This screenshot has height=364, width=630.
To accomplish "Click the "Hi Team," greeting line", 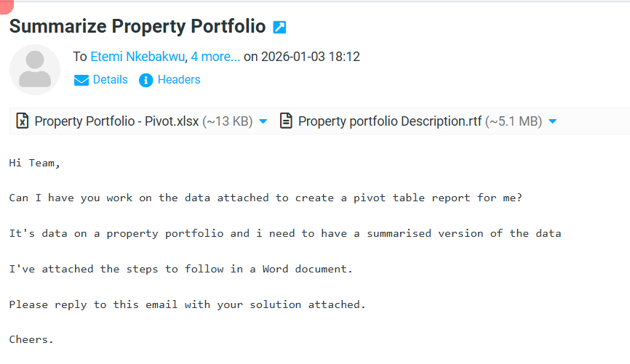I will [x=35, y=163].
